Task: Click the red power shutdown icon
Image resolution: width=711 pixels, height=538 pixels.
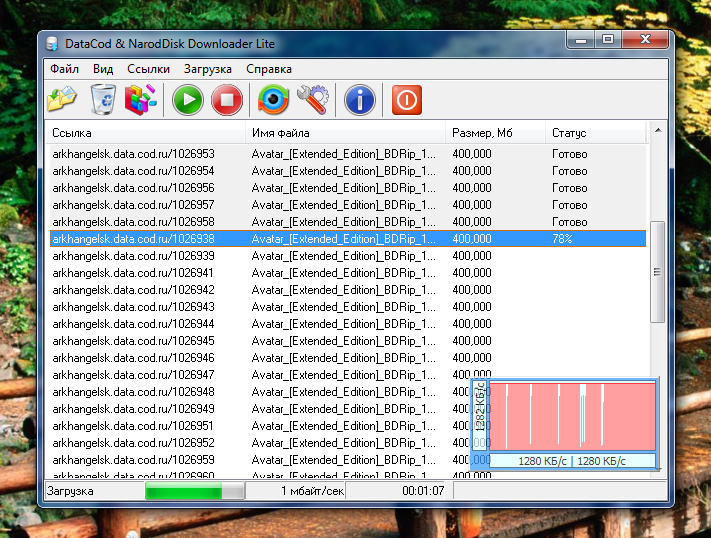Action: 407,99
